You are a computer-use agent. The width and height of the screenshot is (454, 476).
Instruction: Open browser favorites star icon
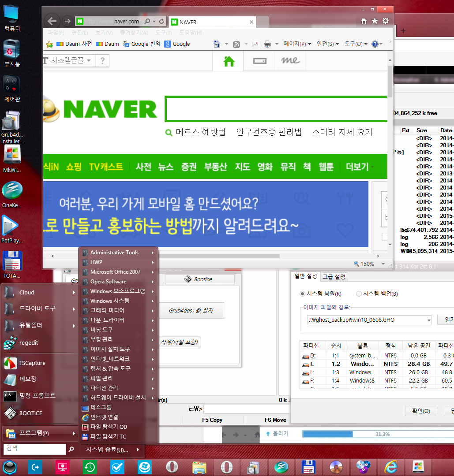375,21
